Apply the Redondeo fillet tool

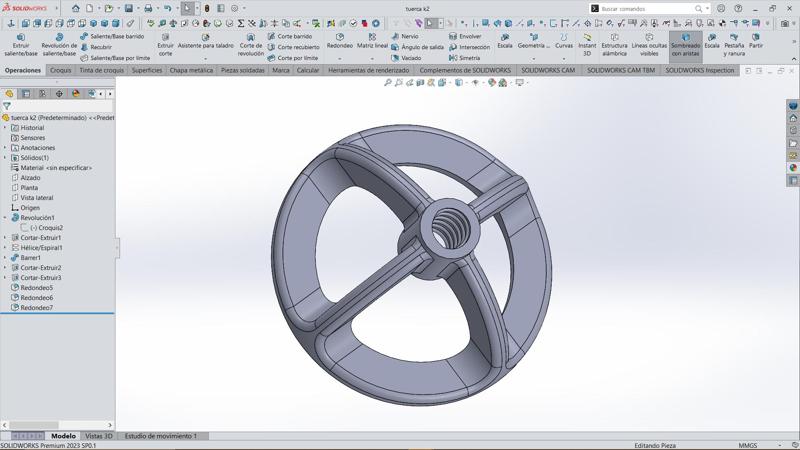(x=340, y=40)
